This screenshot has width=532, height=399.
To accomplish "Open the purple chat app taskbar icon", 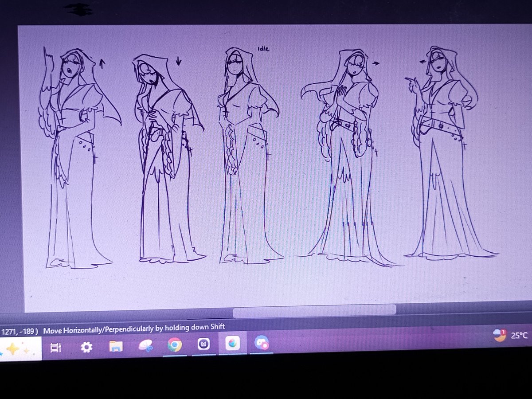I will point(262,343).
